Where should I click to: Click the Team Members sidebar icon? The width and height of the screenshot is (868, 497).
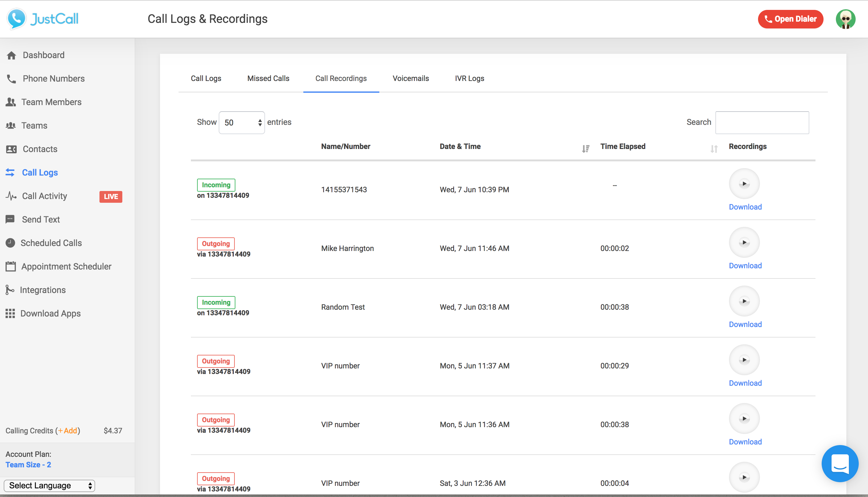(11, 102)
